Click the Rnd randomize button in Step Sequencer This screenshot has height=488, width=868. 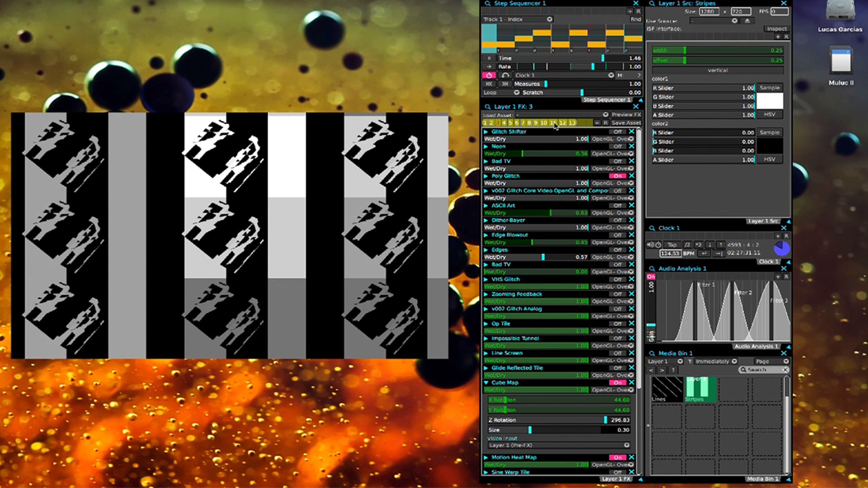click(635, 20)
